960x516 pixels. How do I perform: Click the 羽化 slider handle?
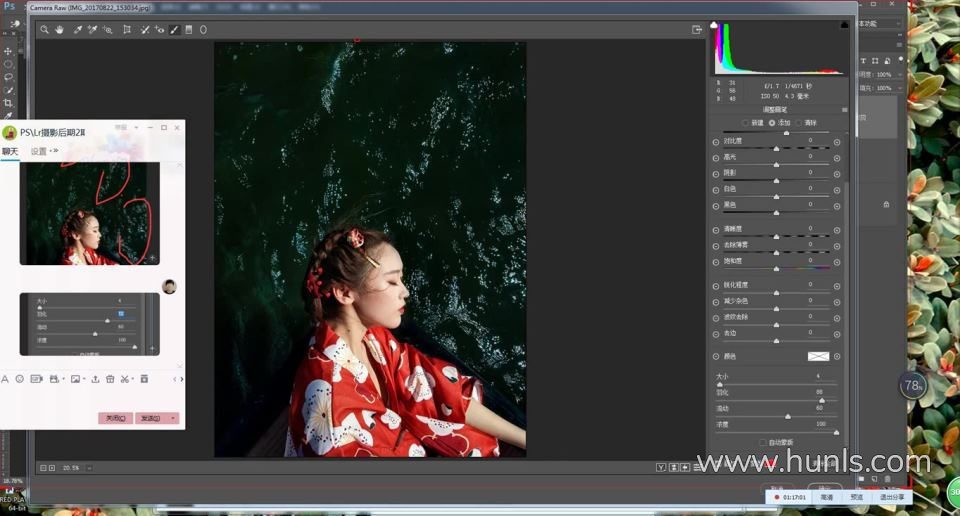[x=822, y=400]
